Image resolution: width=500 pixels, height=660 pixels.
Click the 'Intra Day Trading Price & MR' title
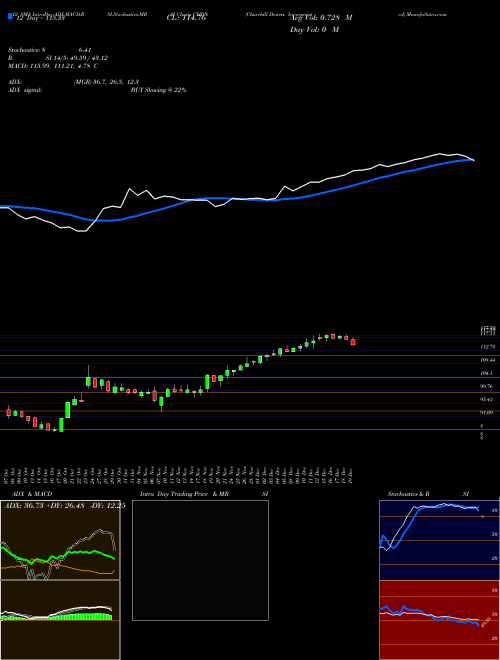pyautogui.click(x=184, y=494)
